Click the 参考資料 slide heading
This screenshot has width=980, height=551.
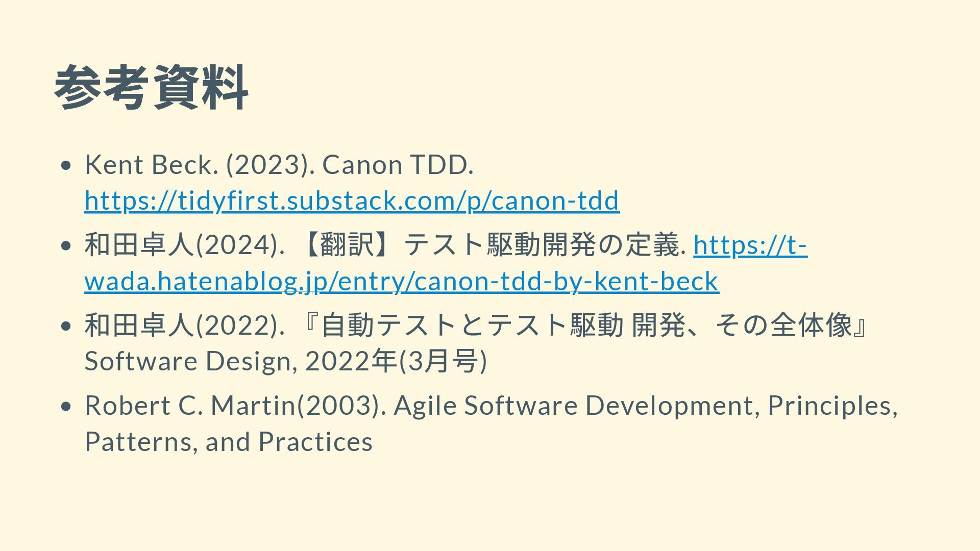point(151,87)
